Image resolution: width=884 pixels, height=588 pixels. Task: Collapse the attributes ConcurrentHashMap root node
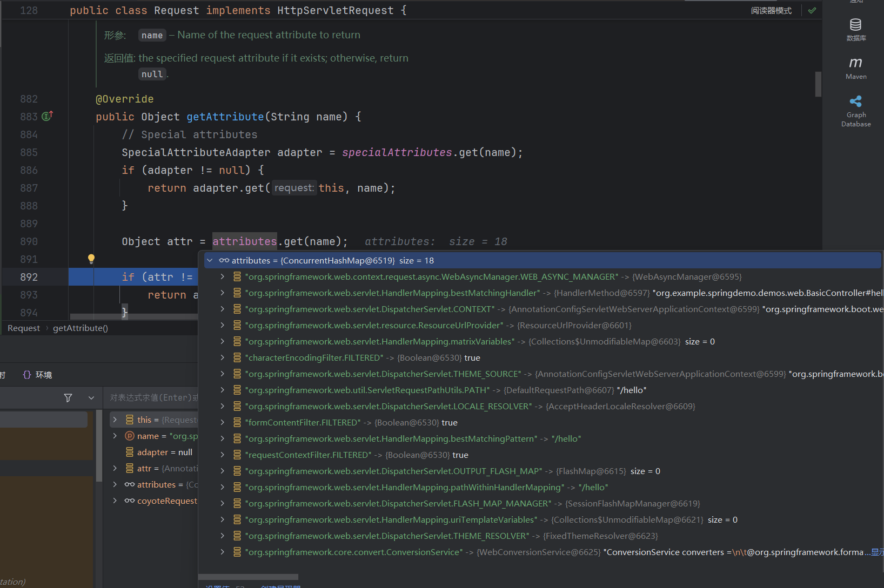(210, 260)
